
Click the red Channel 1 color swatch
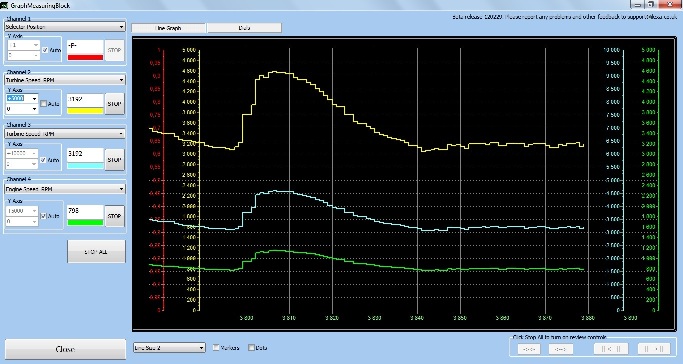[x=85, y=57]
